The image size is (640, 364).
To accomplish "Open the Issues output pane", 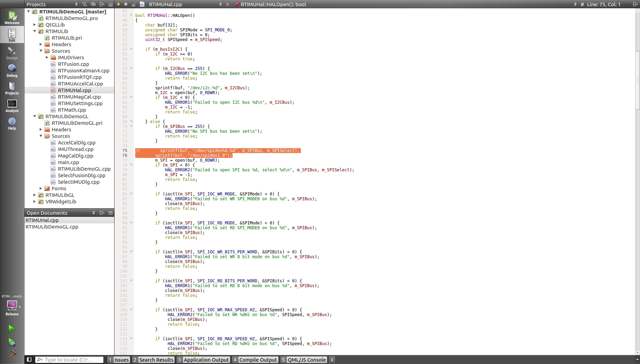I will [x=118, y=360].
